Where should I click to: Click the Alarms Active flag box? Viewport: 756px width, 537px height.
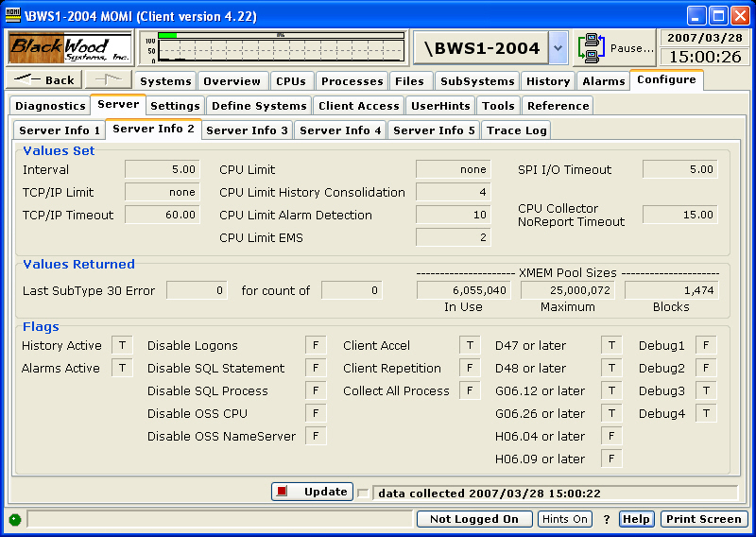(x=123, y=368)
